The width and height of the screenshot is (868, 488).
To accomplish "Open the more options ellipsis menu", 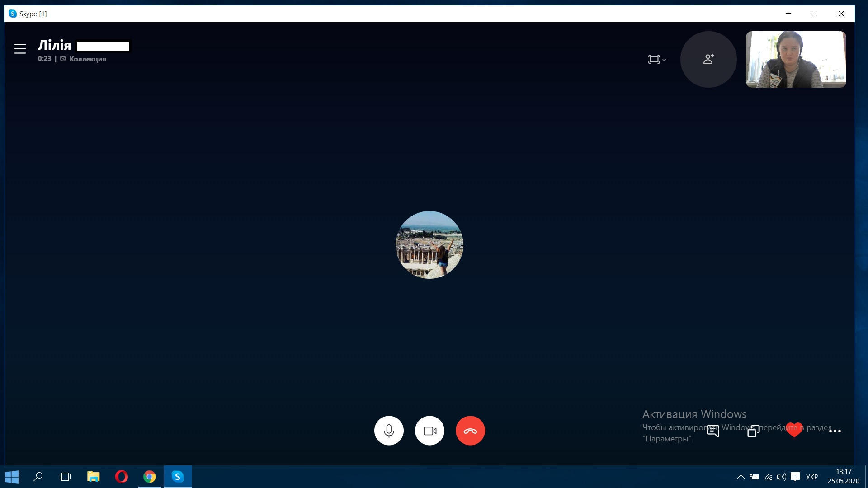I will 835,431.
